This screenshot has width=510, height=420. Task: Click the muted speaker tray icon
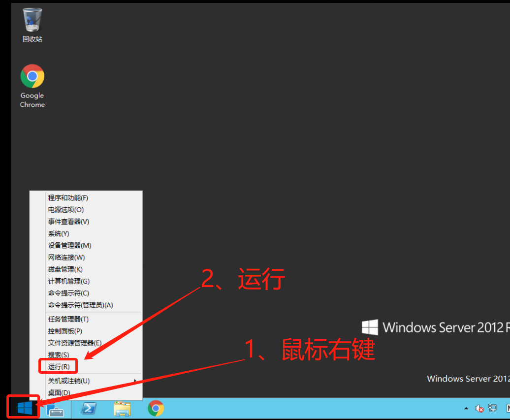(x=479, y=408)
